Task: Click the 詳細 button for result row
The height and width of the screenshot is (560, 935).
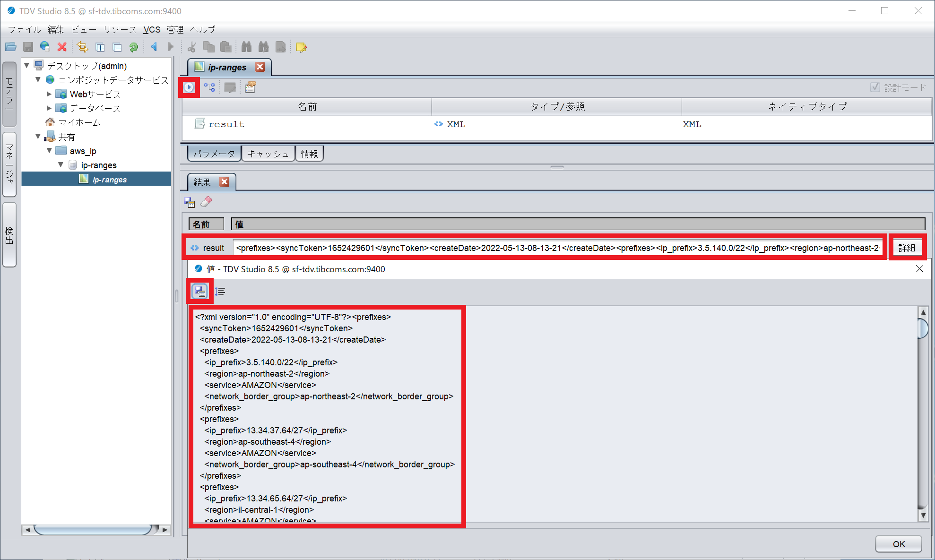Action: pyautogui.click(x=907, y=248)
